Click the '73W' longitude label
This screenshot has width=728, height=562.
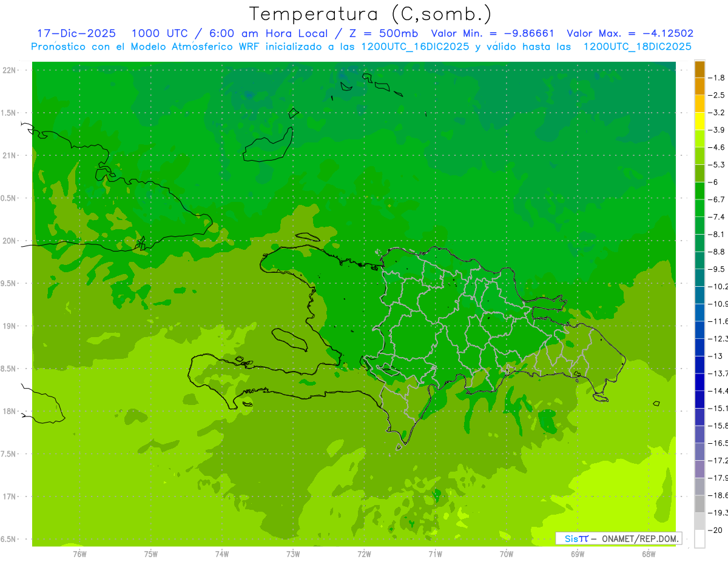coord(293,554)
